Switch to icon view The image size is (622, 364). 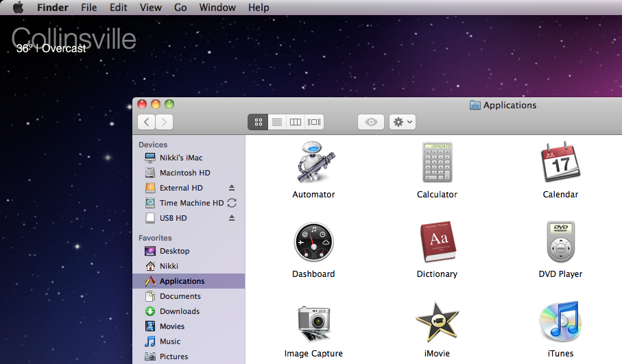(259, 122)
